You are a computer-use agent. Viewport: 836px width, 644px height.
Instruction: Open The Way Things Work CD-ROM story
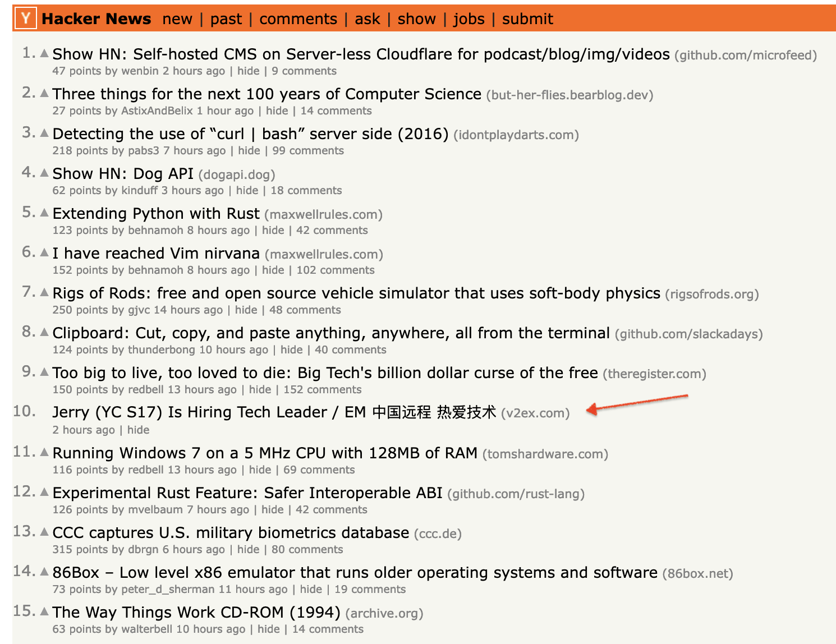[x=196, y=612]
